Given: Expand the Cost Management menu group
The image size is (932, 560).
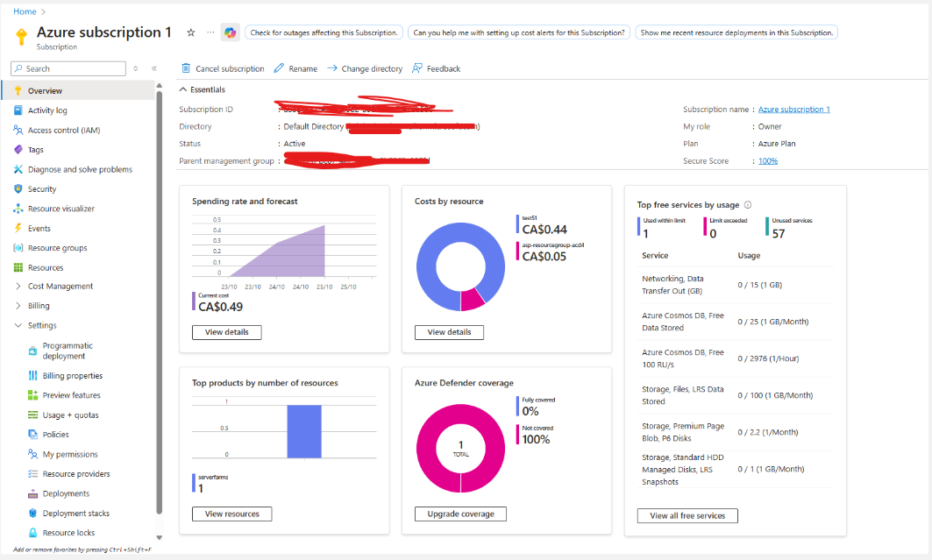Looking at the screenshot, I should point(18,287).
